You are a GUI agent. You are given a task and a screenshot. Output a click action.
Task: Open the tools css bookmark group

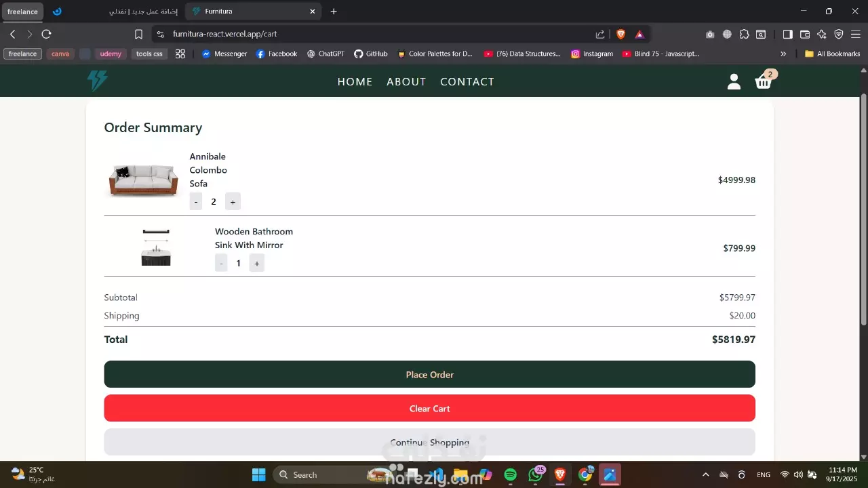point(149,54)
